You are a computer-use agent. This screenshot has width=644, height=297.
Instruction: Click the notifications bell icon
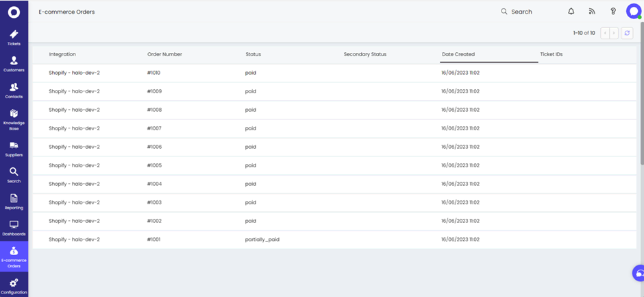[571, 12]
